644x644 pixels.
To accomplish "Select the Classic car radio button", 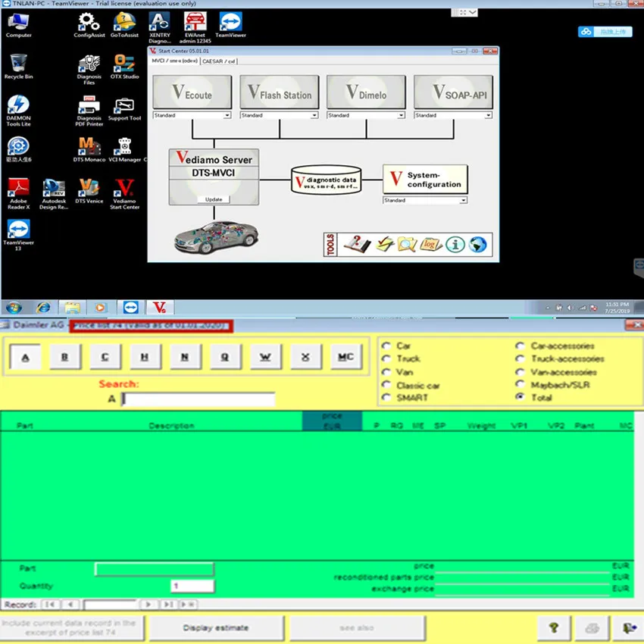I will tap(386, 385).
